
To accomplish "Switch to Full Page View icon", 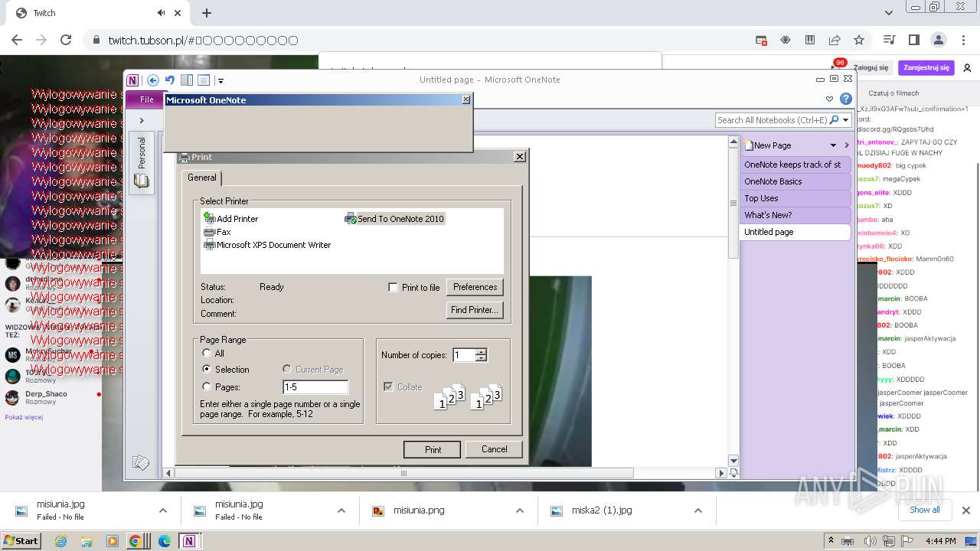I will pos(204,80).
